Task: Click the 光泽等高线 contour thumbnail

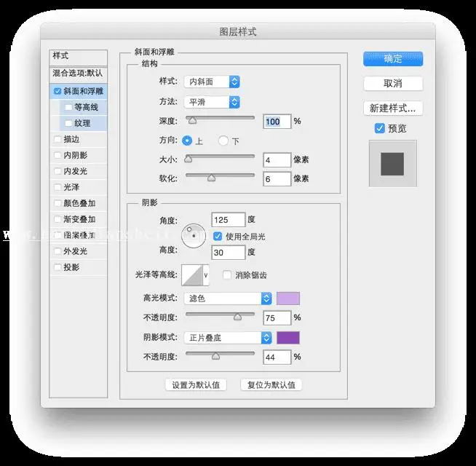Action: (x=192, y=275)
